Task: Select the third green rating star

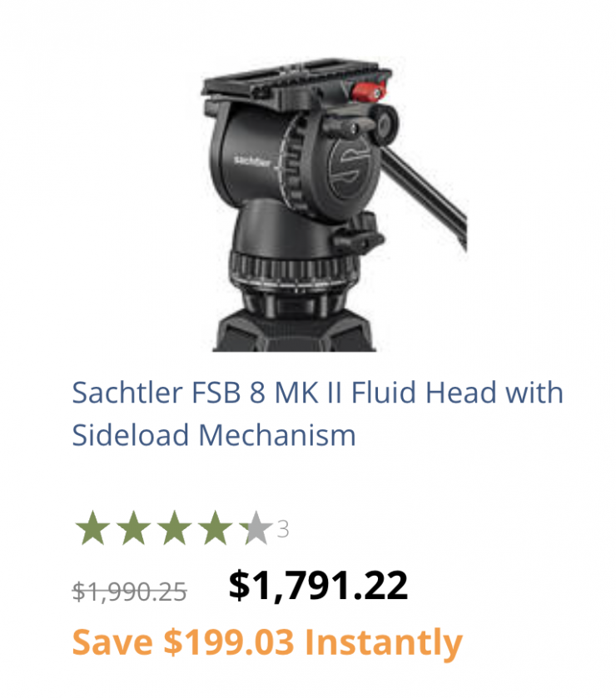Action: click(175, 528)
